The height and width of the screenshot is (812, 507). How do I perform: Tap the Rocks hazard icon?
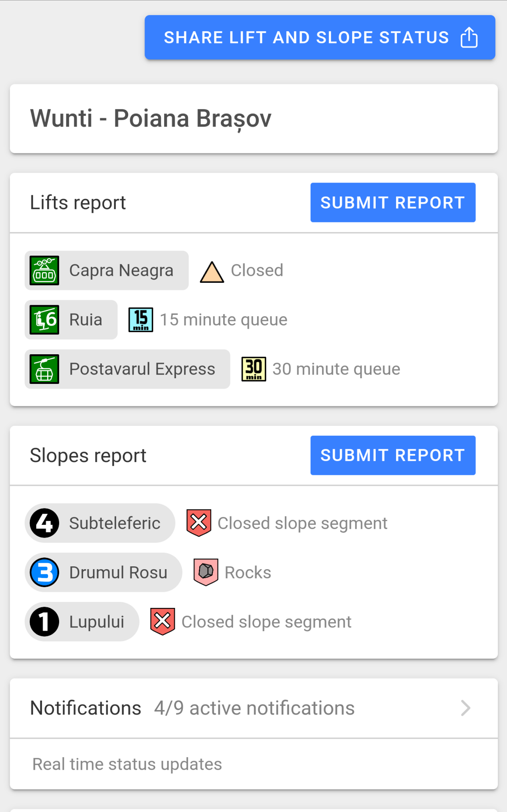point(206,572)
